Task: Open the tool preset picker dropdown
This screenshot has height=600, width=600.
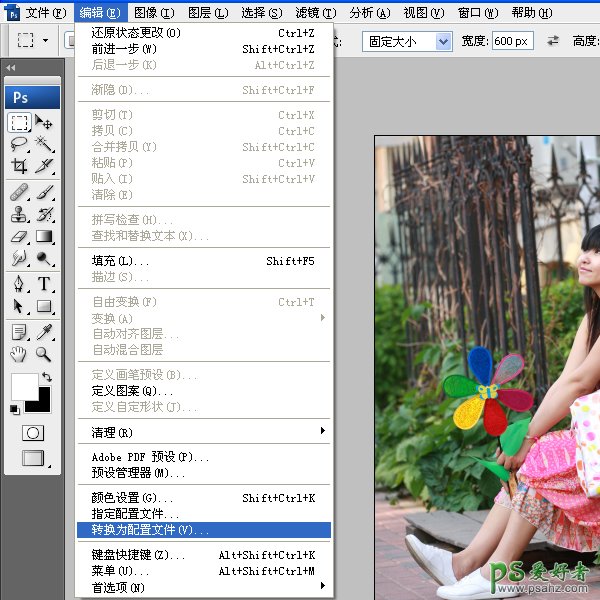Action: tap(46, 41)
